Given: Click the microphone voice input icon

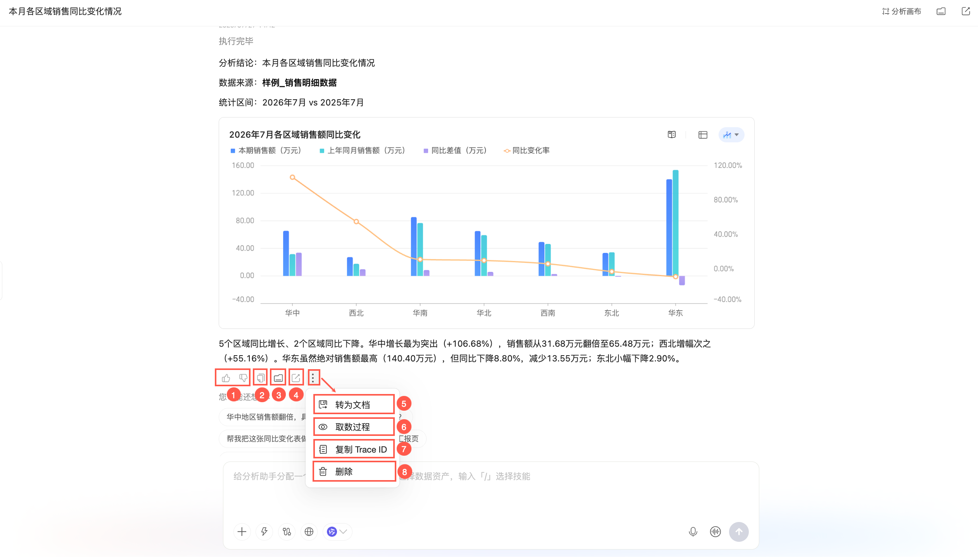Looking at the screenshot, I should point(693,532).
